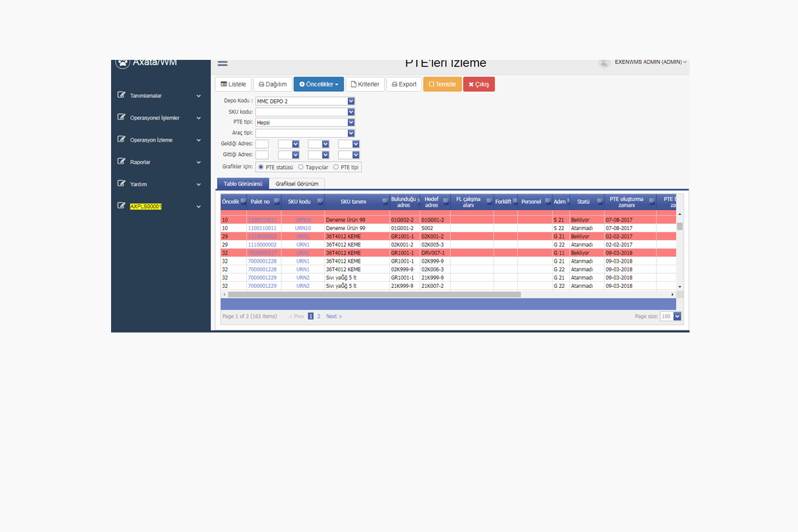Go to the Next page link
The image size is (798, 532).
click(x=334, y=317)
